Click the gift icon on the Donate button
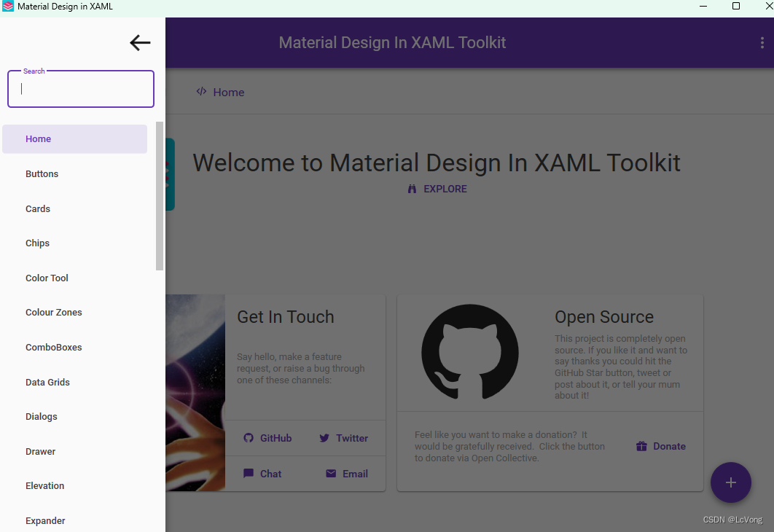 (641, 445)
